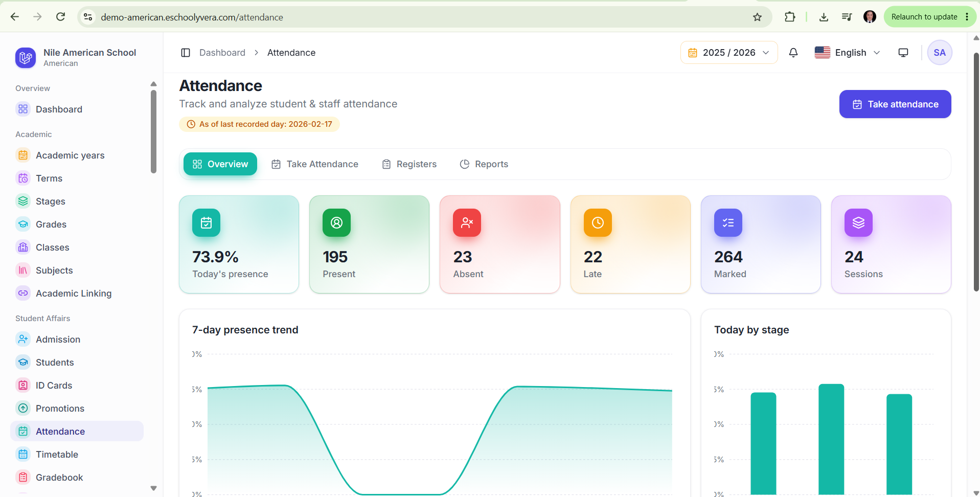Viewport: 980px width, 497px height.
Task: Switch to the Reports tab
Action: click(x=484, y=164)
